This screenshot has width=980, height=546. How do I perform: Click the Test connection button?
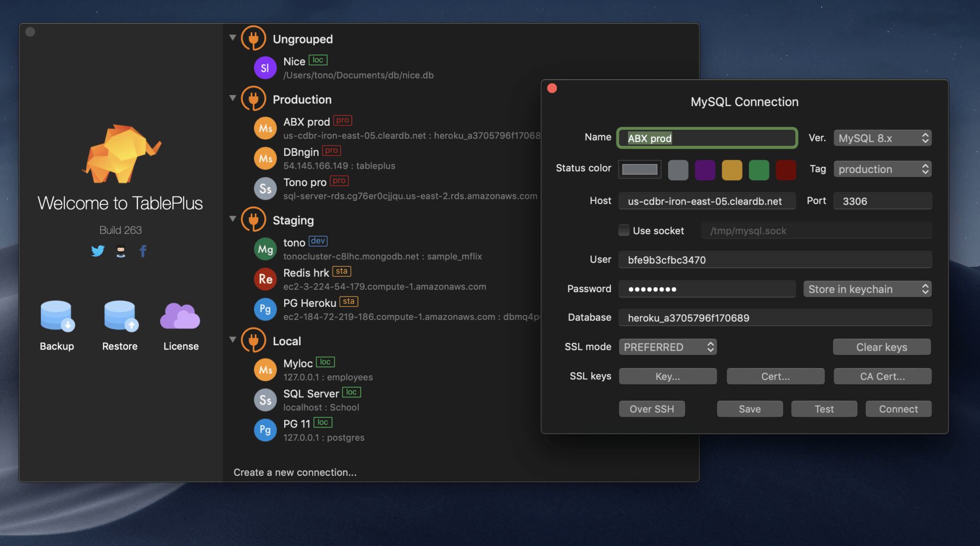[824, 409]
